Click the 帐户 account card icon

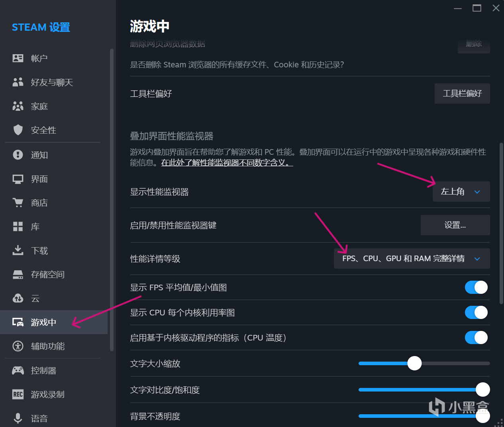click(18, 58)
